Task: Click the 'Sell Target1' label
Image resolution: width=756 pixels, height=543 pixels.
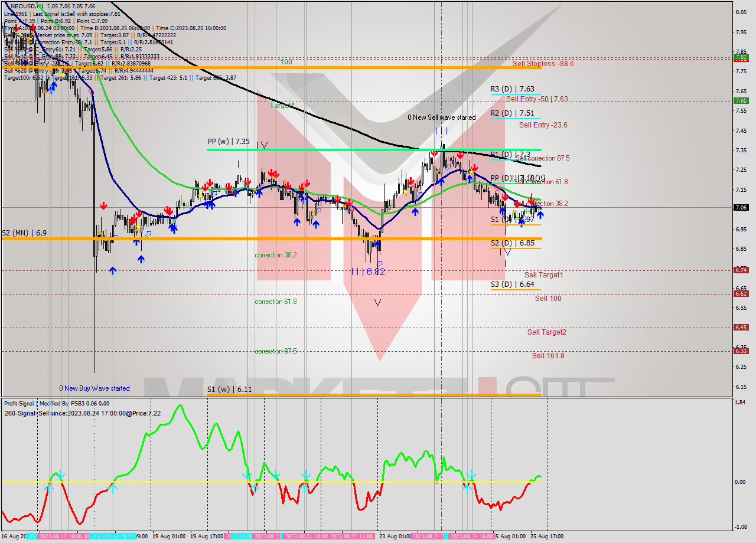Action: (x=544, y=275)
